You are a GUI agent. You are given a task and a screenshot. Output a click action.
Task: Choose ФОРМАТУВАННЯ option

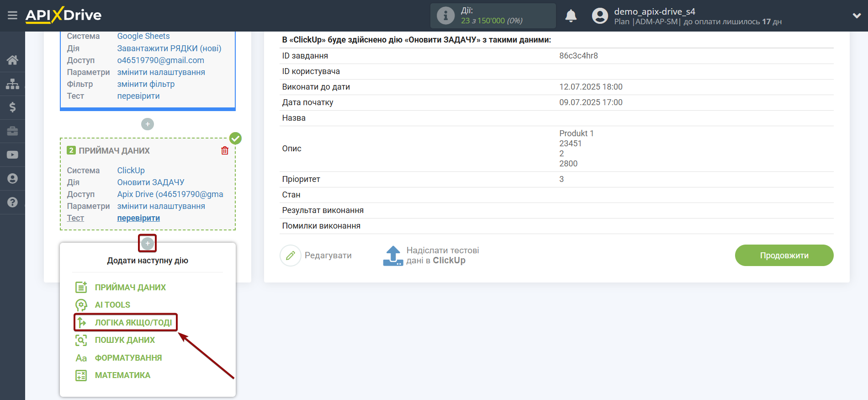[x=128, y=358]
